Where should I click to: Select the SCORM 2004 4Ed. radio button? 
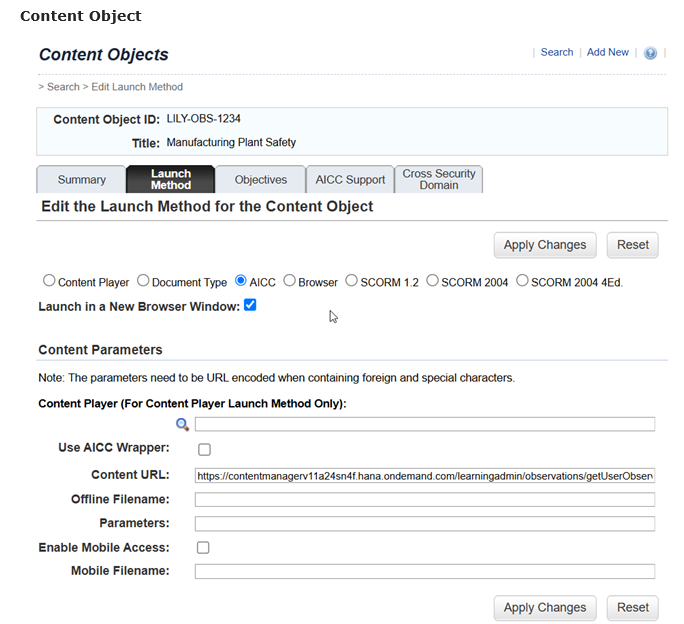(x=522, y=281)
